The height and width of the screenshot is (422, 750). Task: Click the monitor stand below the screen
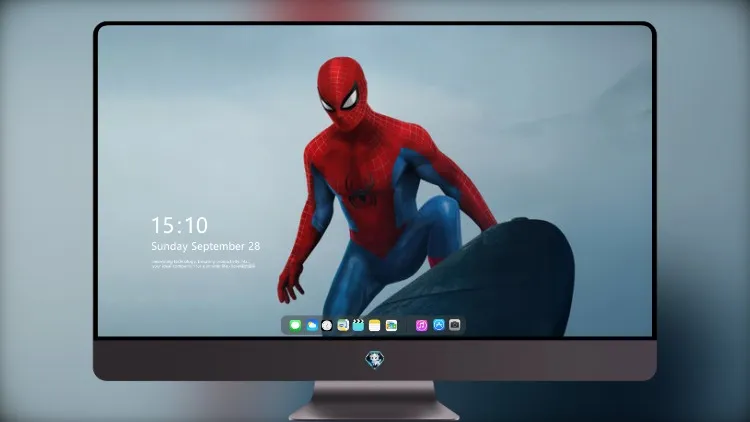(375, 401)
